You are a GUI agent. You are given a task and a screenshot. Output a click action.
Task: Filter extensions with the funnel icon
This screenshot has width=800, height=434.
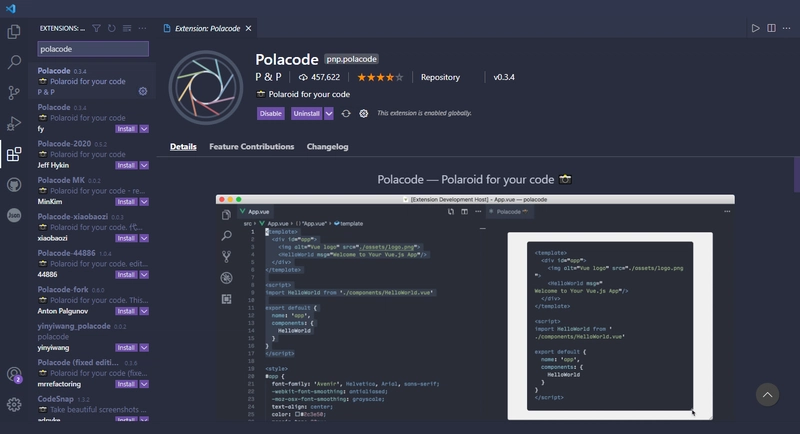click(96, 29)
